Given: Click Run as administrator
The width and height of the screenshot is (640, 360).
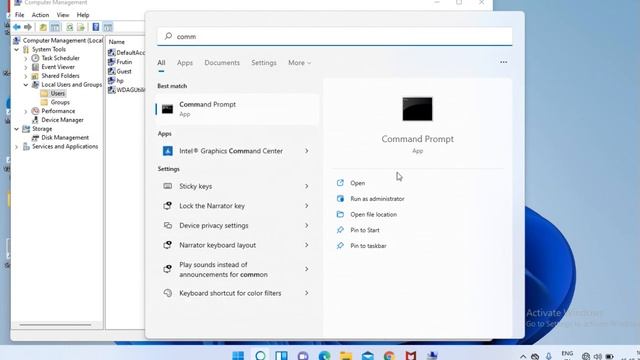Looking at the screenshot, I should point(377,199).
